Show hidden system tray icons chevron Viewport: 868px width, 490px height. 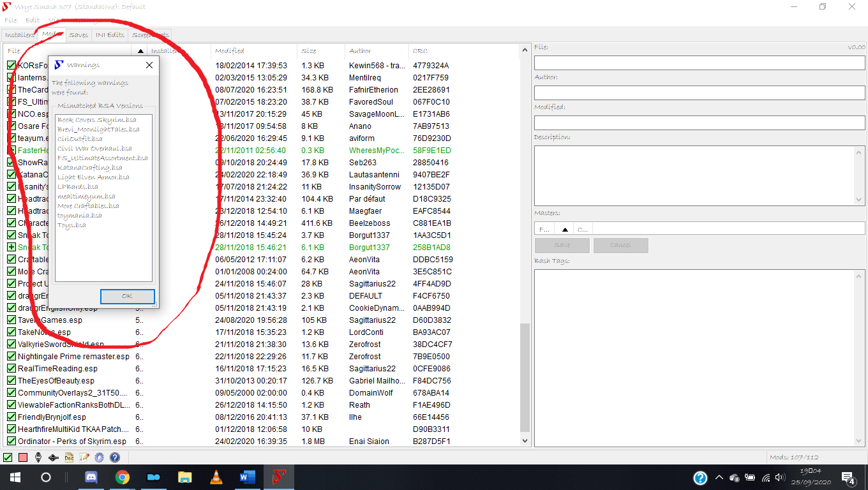719,477
